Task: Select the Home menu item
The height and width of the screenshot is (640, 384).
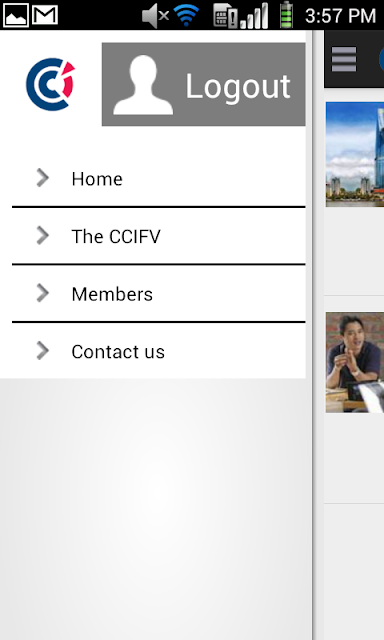Action: (159, 178)
